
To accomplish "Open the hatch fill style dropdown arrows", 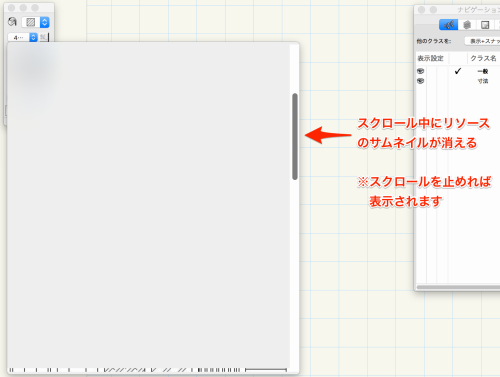I will point(45,22).
